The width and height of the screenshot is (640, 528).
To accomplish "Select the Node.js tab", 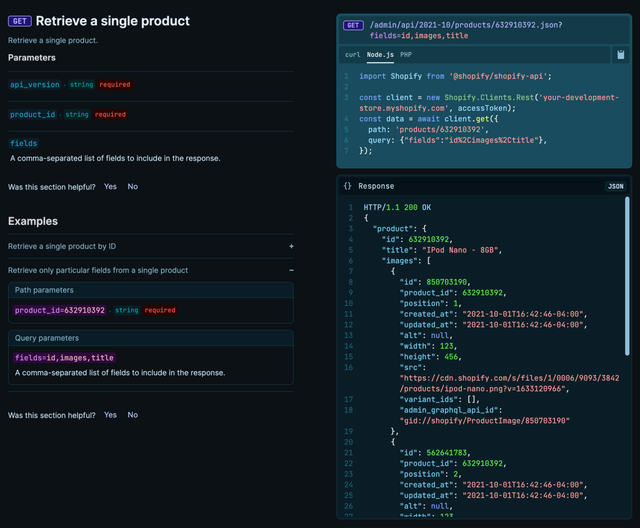I will coord(380,55).
